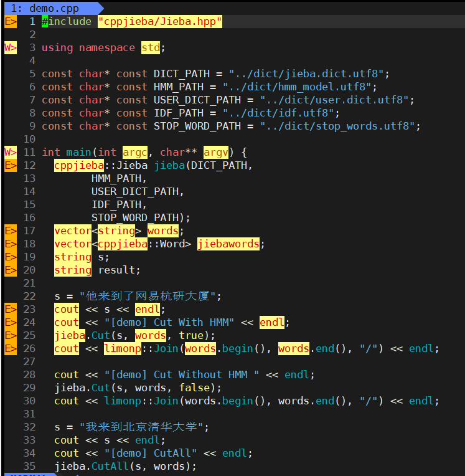Click the error sign on line 23
The width and height of the screenshot is (465, 476).
[11, 309]
